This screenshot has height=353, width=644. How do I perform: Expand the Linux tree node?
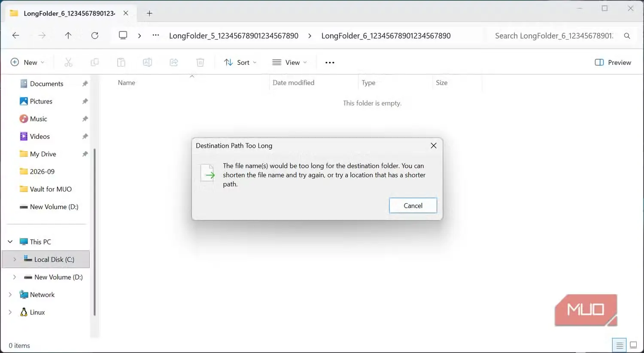point(10,312)
